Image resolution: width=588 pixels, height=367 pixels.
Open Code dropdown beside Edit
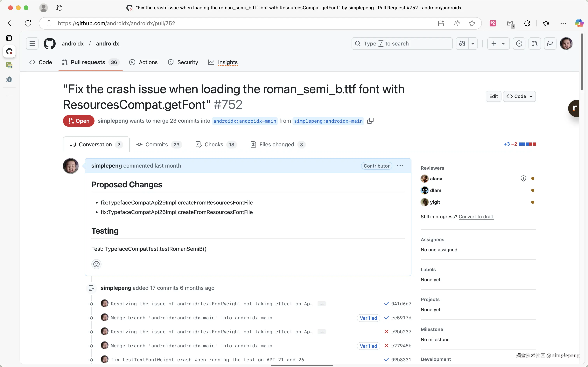(519, 96)
